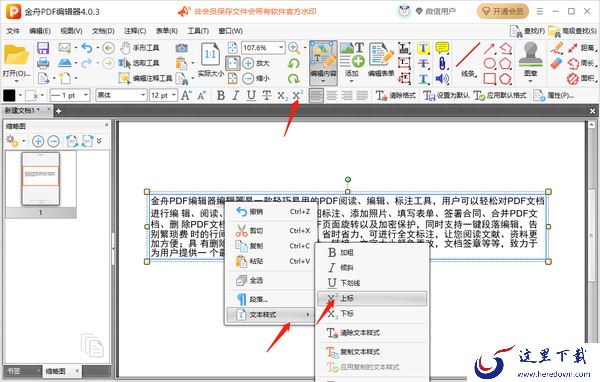This screenshot has height=382, width=600.
Task: Click the Undo arrow icon
Action: tap(87, 48)
